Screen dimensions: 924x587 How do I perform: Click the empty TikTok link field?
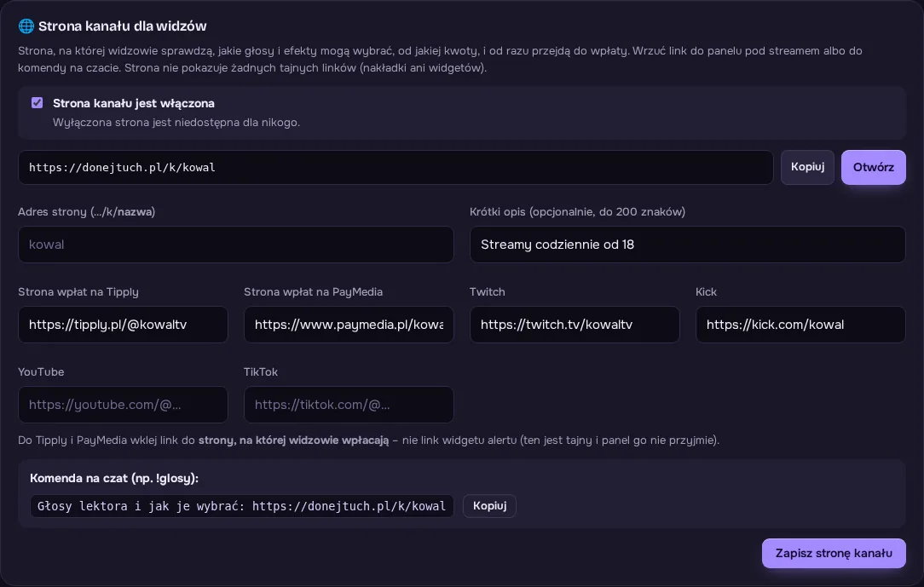pos(349,405)
